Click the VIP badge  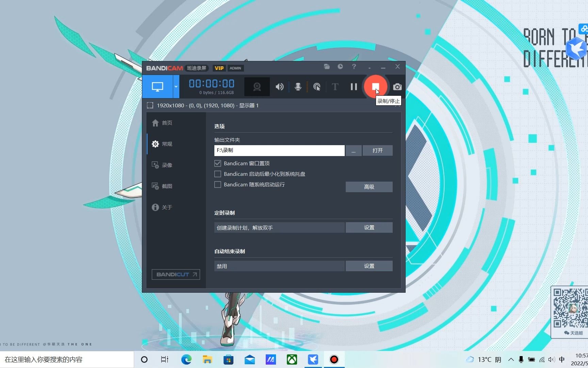click(219, 68)
